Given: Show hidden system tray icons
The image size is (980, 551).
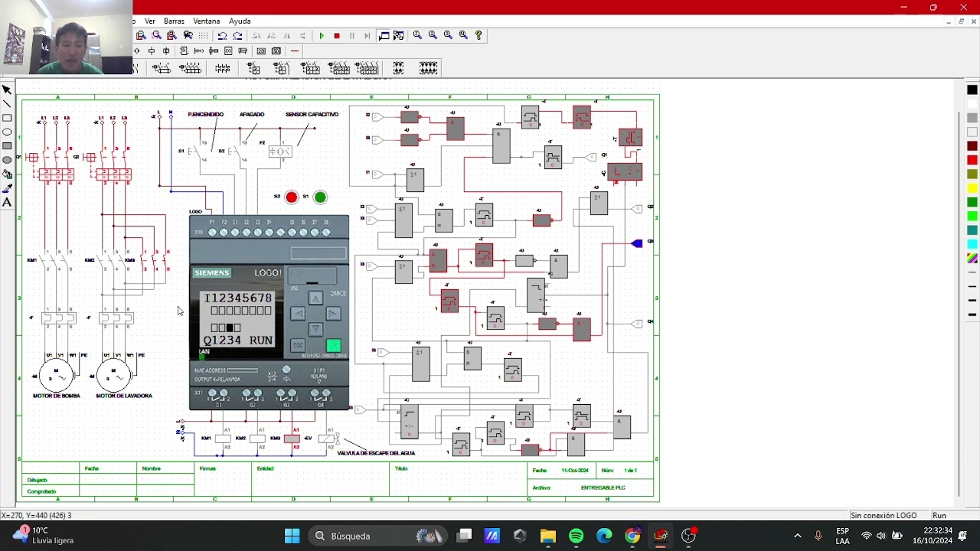Looking at the screenshot, I should pos(797,536).
